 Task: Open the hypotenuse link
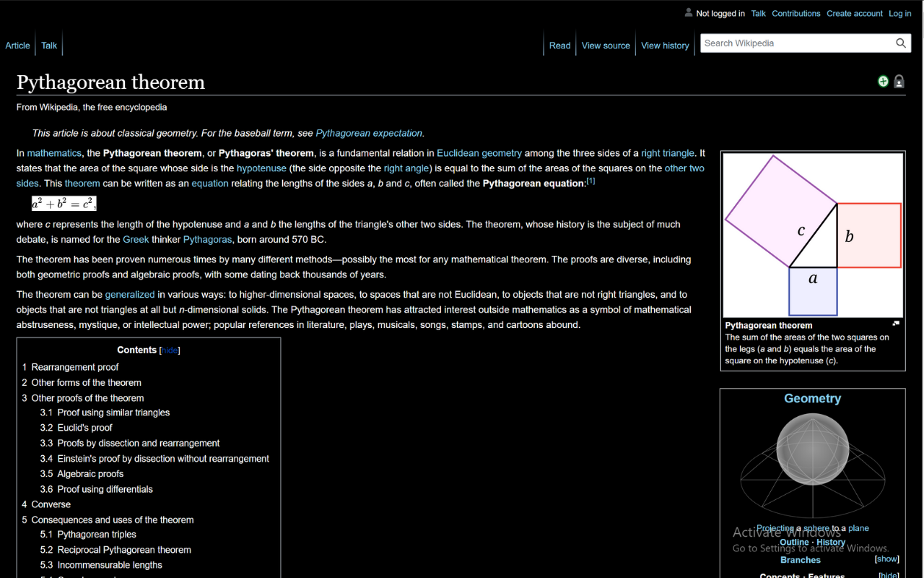pyautogui.click(x=261, y=168)
